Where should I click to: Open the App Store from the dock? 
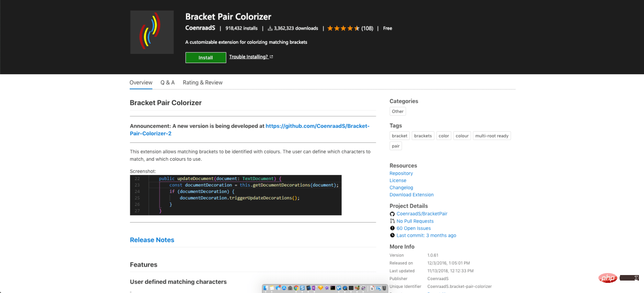pos(284,288)
